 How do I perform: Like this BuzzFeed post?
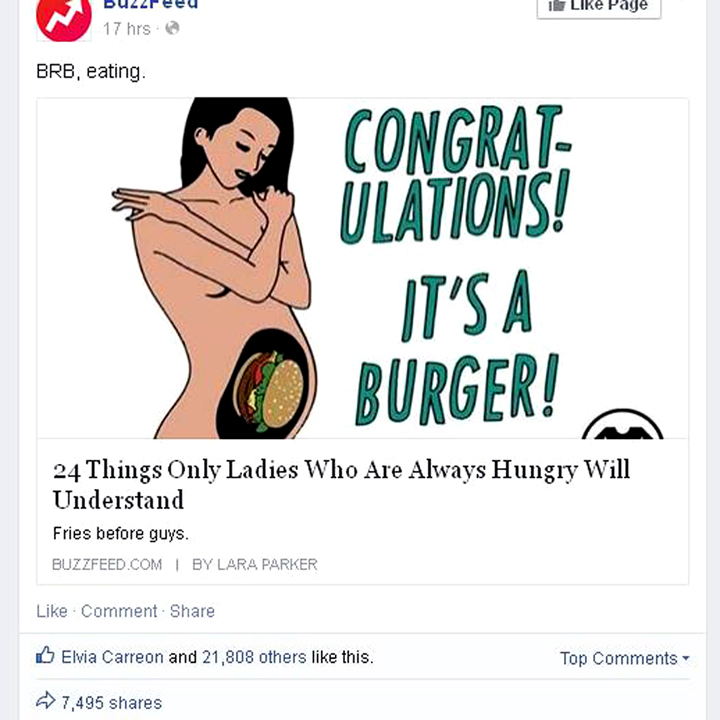click(x=51, y=611)
